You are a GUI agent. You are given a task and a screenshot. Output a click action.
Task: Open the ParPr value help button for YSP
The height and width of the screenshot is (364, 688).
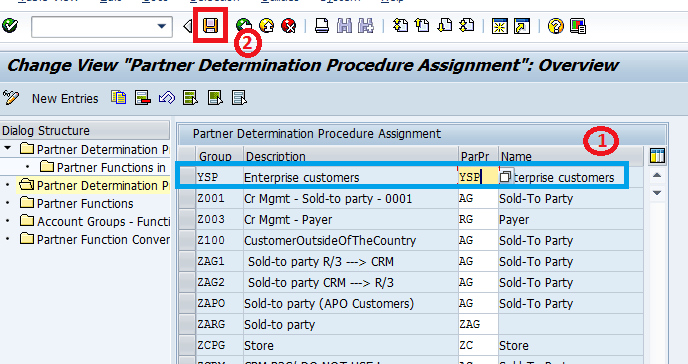point(505,177)
